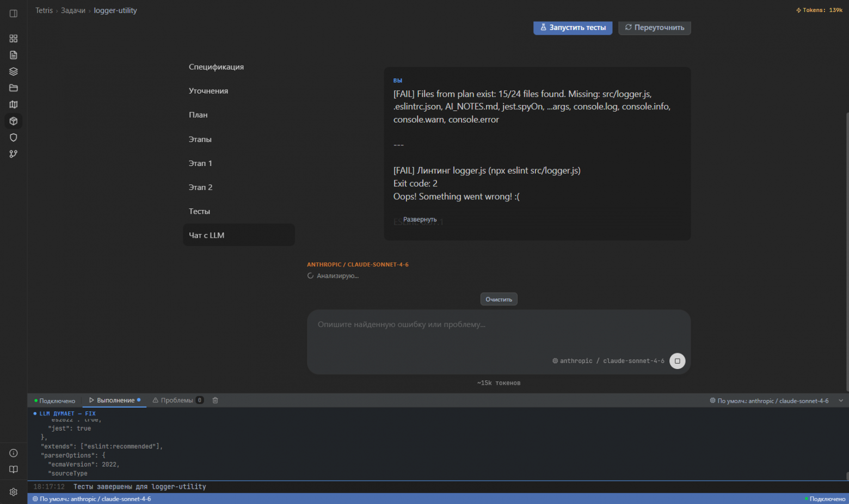Open the Тесты section

tap(239, 211)
